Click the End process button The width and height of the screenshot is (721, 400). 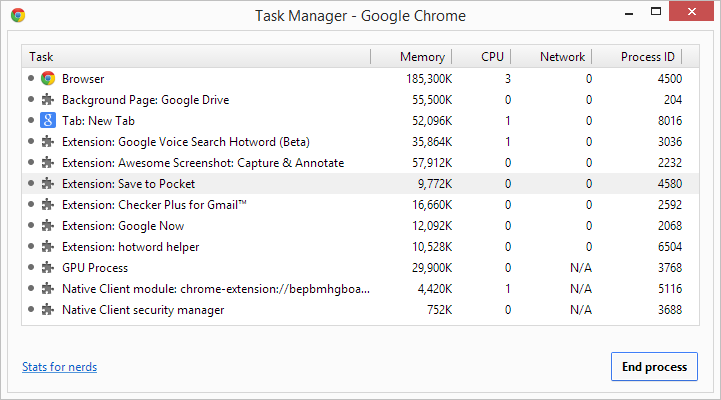tap(654, 366)
